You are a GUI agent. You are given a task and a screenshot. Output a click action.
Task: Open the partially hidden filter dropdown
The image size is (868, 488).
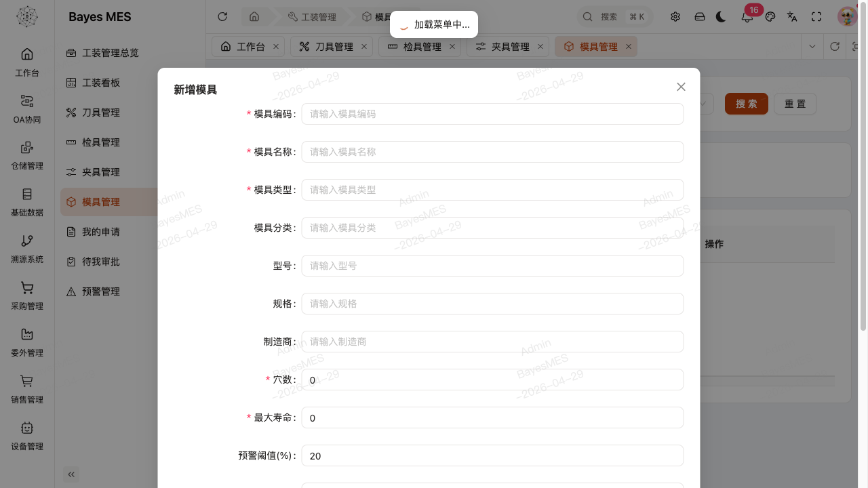[x=706, y=104]
